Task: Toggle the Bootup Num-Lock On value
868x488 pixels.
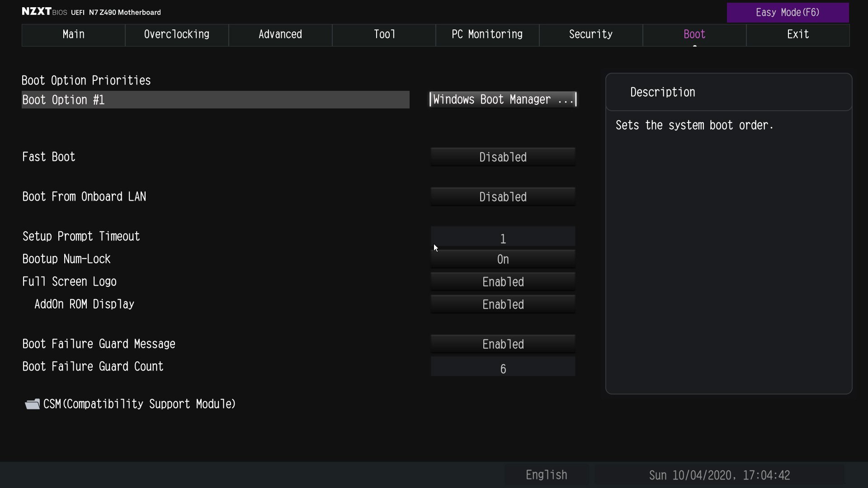Action: (x=503, y=259)
